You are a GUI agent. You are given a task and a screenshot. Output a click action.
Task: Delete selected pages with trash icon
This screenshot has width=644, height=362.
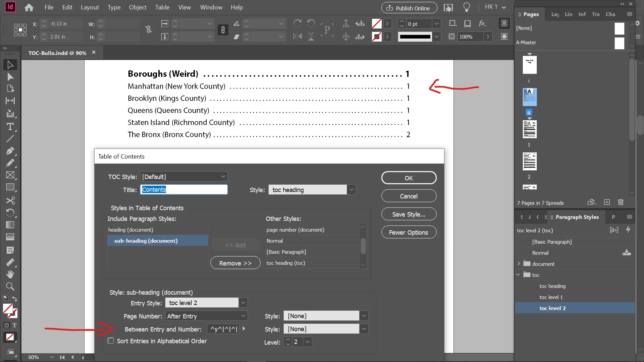[x=621, y=202]
